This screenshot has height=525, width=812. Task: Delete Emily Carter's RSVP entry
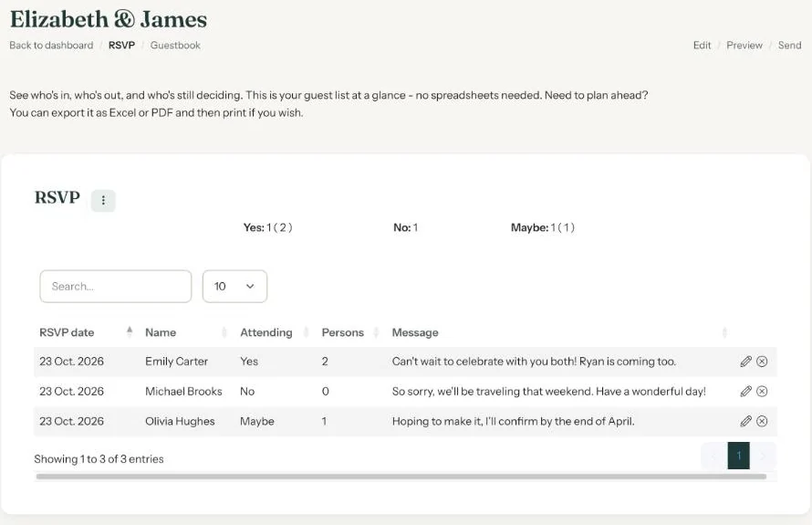[762, 362]
